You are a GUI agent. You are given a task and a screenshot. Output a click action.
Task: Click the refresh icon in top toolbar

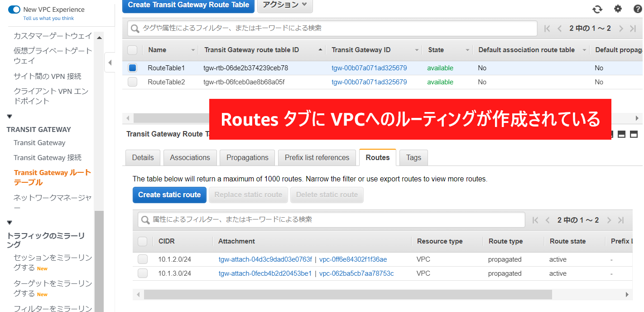(597, 9)
